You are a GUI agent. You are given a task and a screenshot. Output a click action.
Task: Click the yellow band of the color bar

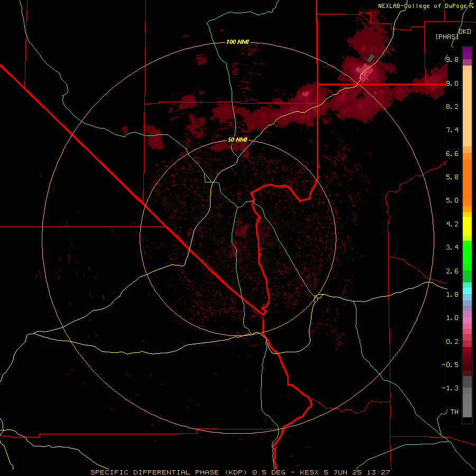[x=467, y=226]
